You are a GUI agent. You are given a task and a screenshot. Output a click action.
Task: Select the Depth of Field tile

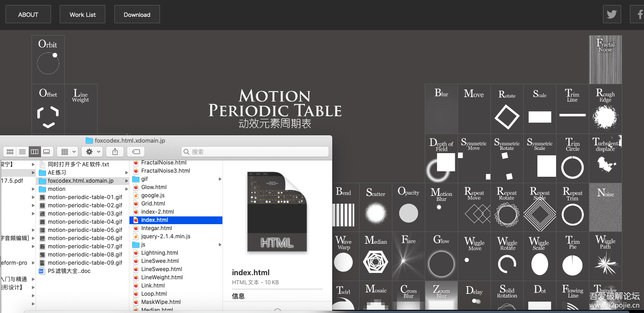pos(441,158)
